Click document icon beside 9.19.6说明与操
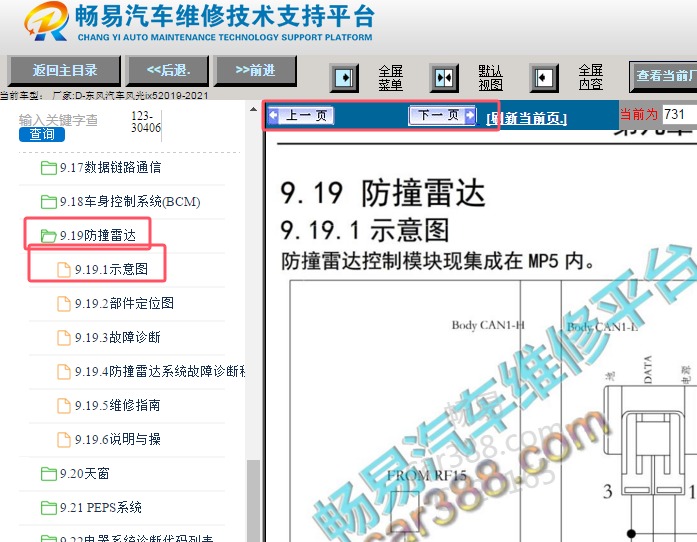This screenshot has height=542, width=697. (x=64, y=440)
